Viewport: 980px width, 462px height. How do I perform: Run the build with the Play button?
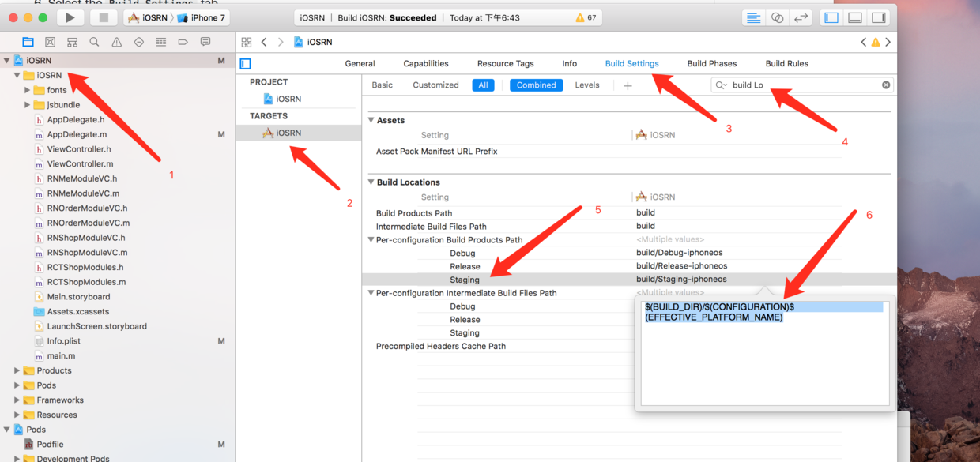pyautogui.click(x=70, y=17)
